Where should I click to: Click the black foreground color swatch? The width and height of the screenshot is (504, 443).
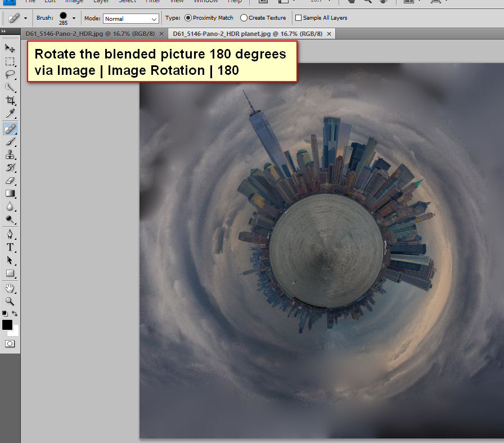(x=7, y=325)
